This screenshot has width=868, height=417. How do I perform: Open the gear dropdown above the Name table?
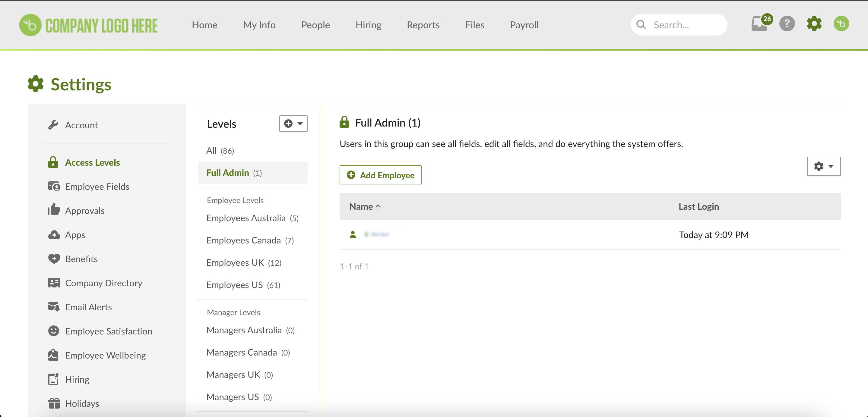coord(824,166)
